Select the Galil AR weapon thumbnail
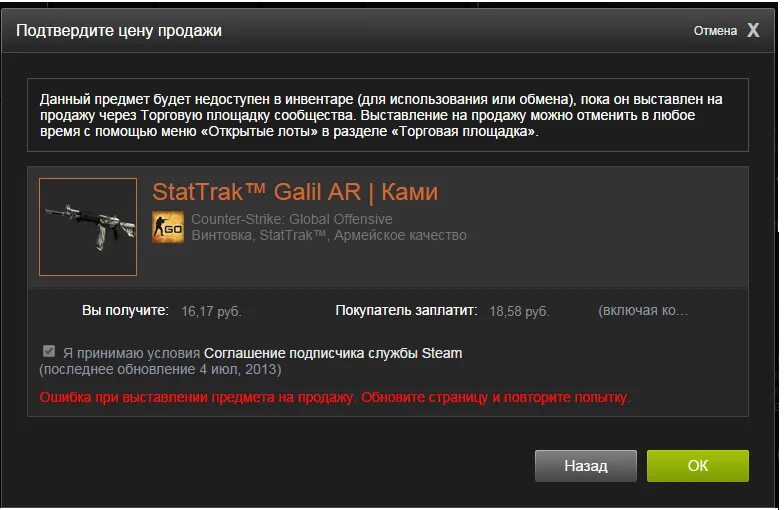The height and width of the screenshot is (510, 784). click(x=88, y=227)
